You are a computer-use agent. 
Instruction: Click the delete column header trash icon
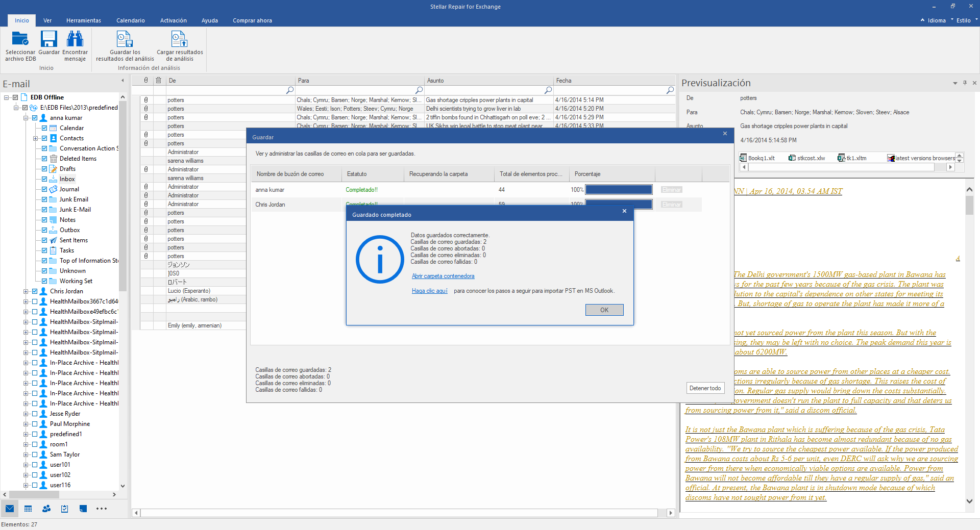coord(159,80)
